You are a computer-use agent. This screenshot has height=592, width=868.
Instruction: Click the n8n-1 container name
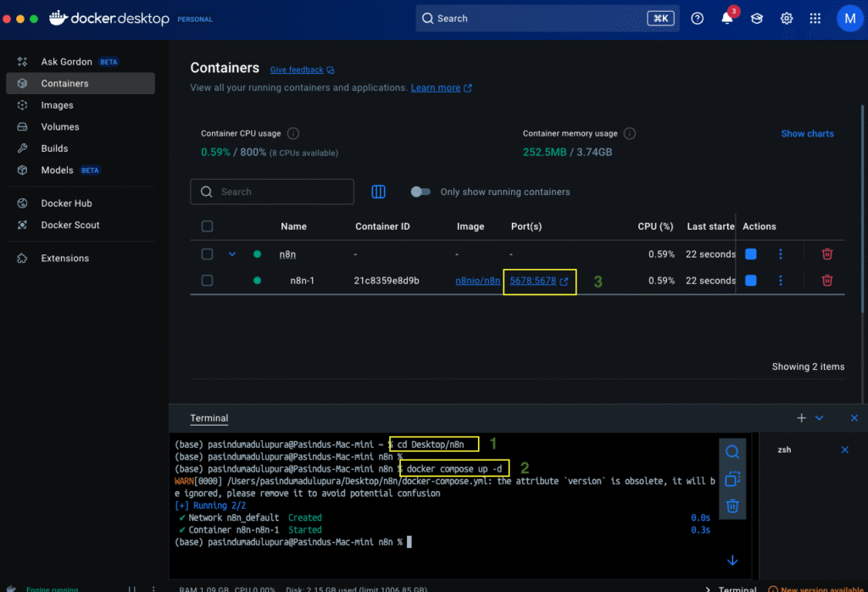(x=303, y=281)
